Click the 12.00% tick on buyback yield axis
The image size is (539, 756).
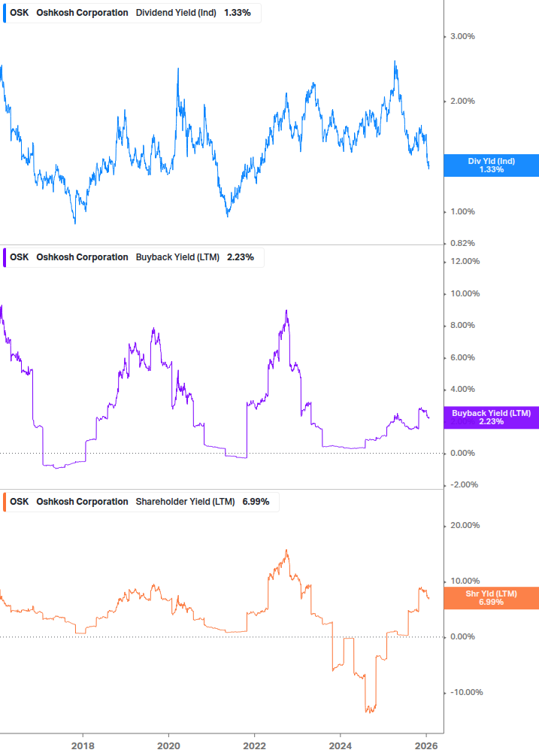pos(465,261)
